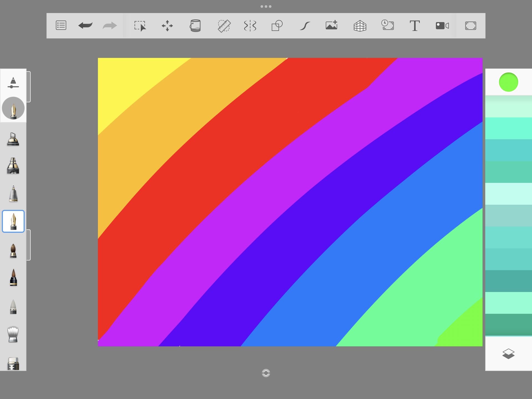532x399 pixels.
Task: Expand the three-dot menu at top
Action: [x=266, y=6]
